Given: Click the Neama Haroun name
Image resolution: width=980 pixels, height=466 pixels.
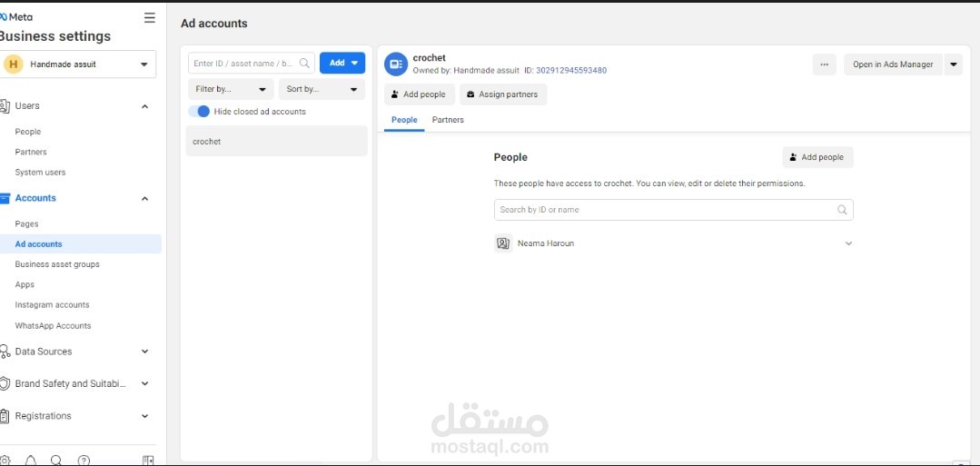Looking at the screenshot, I should 546,243.
